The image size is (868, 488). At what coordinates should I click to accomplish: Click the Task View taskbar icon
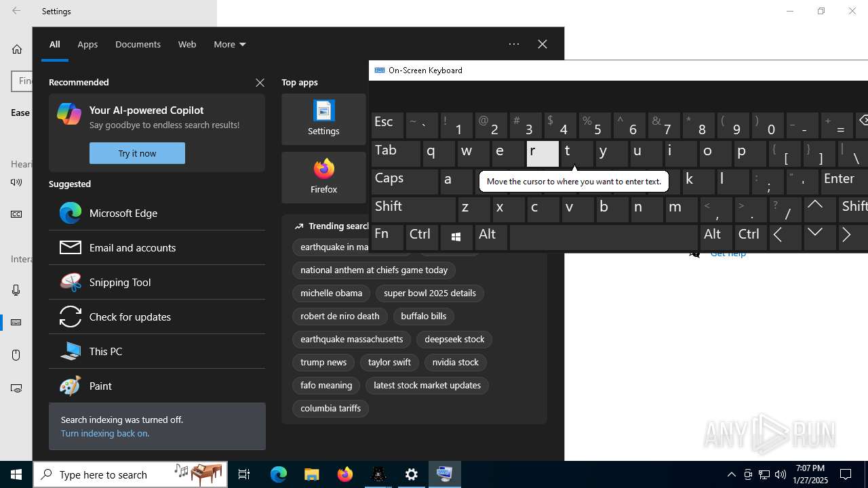click(x=244, y=474)
